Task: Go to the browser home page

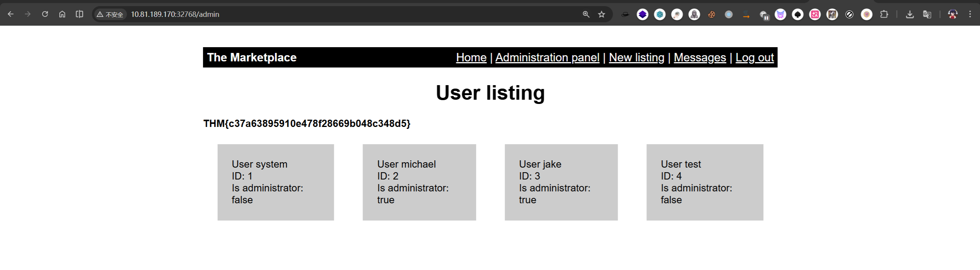Action: [62, 14]
